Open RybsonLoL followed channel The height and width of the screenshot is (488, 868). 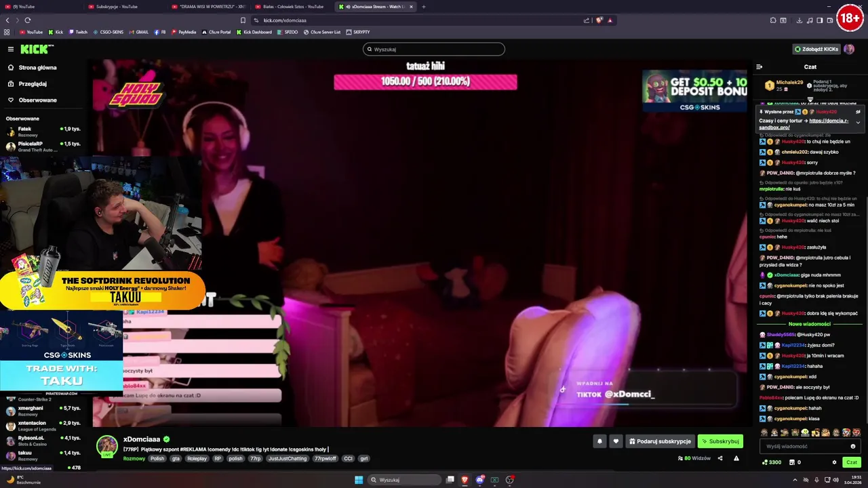(43, 441)
